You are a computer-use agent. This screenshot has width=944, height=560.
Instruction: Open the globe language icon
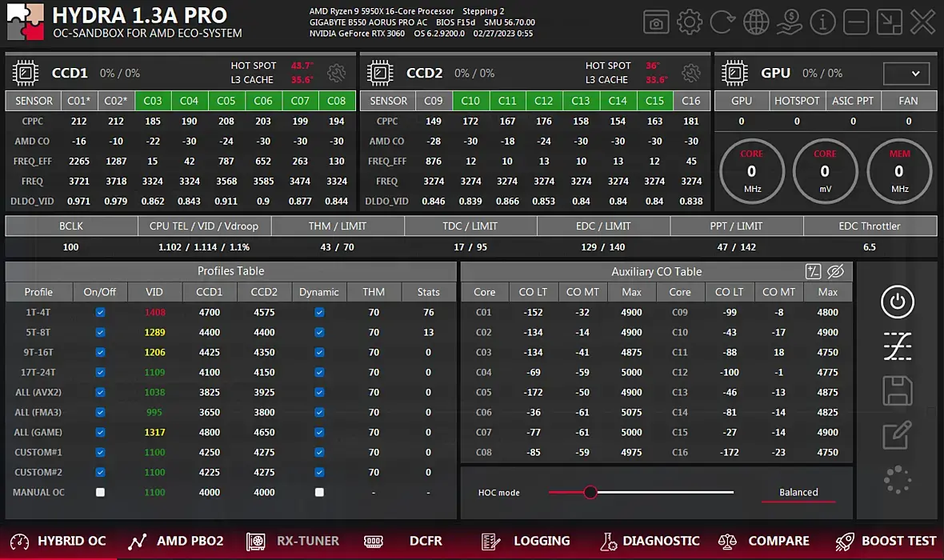click(756, 23)
